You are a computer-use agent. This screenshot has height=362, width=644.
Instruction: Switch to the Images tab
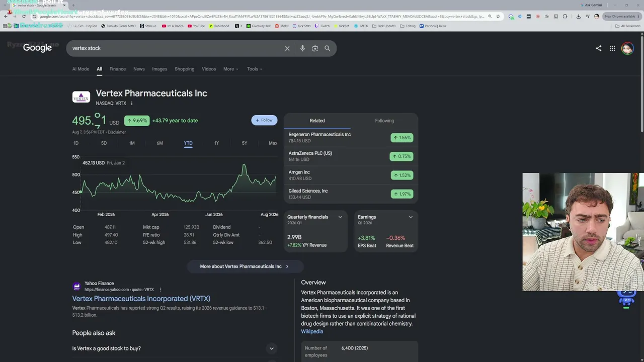point(159,69)
